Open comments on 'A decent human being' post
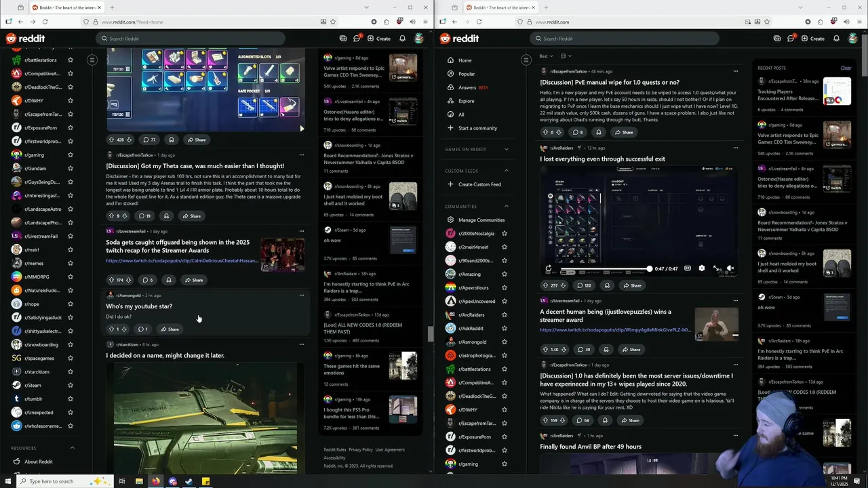This screenshot has height=488, width=868. click(x=583, y=349)
